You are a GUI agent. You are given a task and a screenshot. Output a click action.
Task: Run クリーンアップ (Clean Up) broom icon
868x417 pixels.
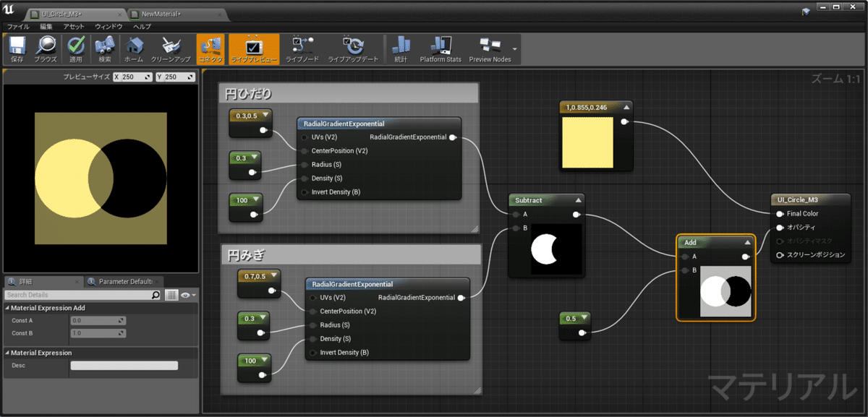[x=171, y=46]
